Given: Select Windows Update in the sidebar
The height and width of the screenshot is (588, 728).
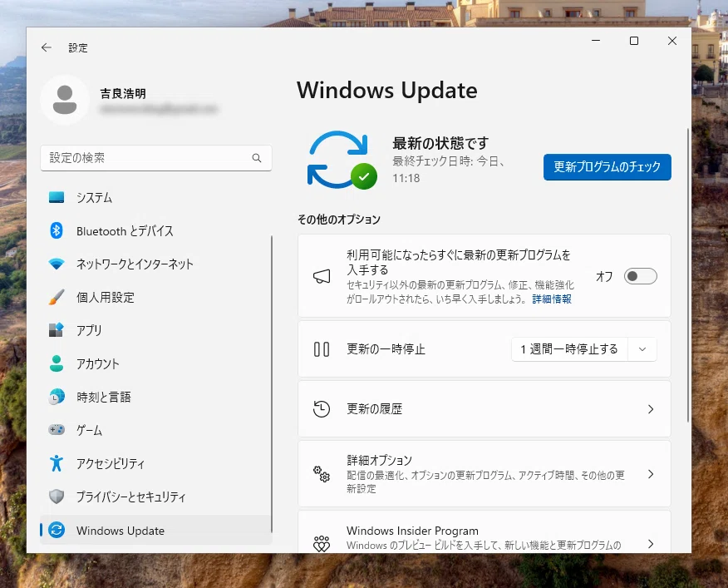Looking at the screenshot, I should [155, 530].
